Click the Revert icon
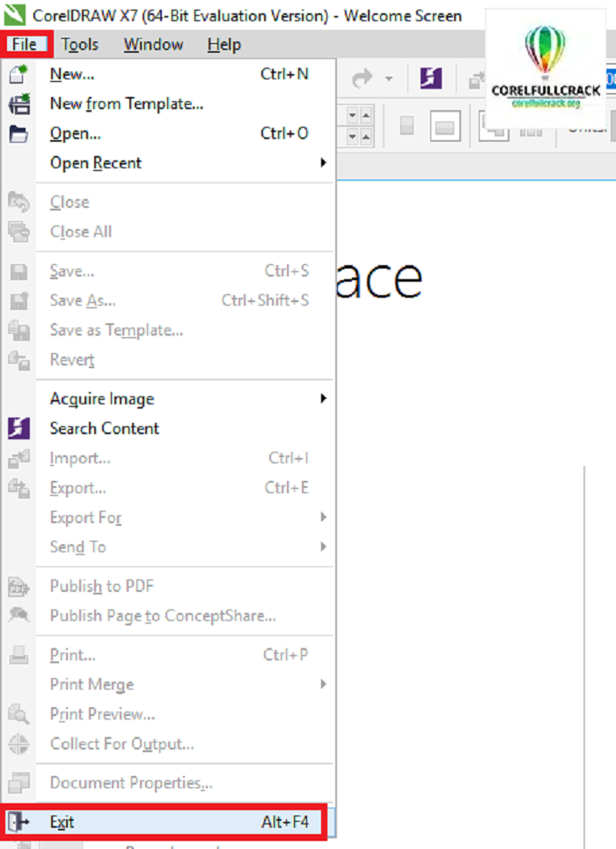616x849 pixels. 18,360
